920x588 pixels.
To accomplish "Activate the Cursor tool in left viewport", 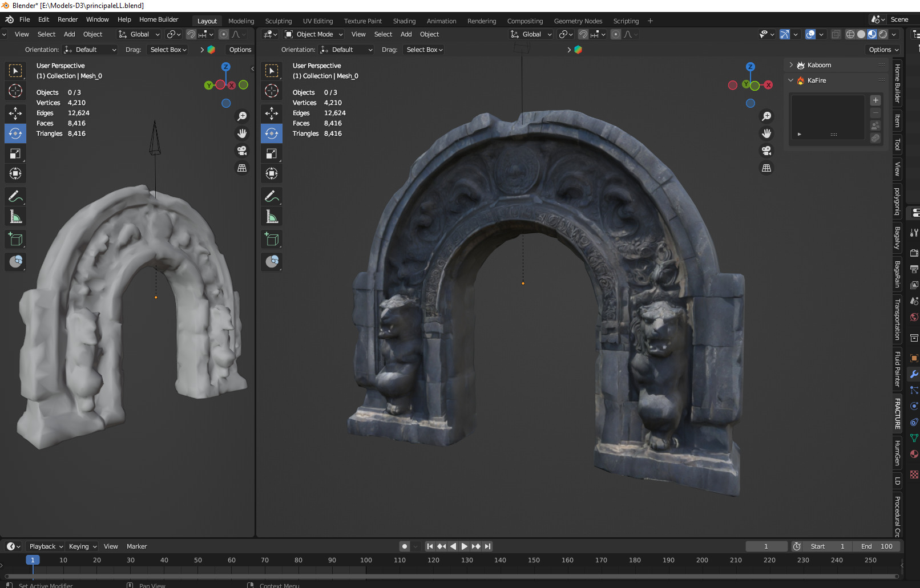I will tap(15, 91).
